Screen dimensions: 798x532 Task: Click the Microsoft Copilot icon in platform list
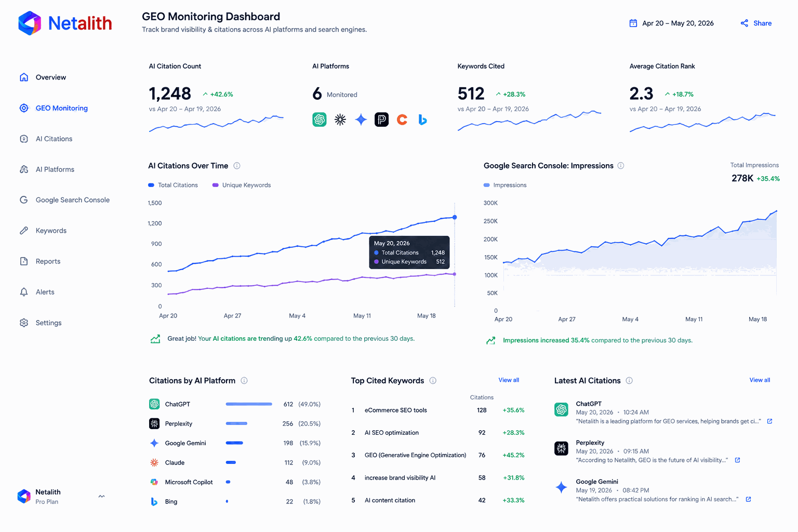click(154, 482)
